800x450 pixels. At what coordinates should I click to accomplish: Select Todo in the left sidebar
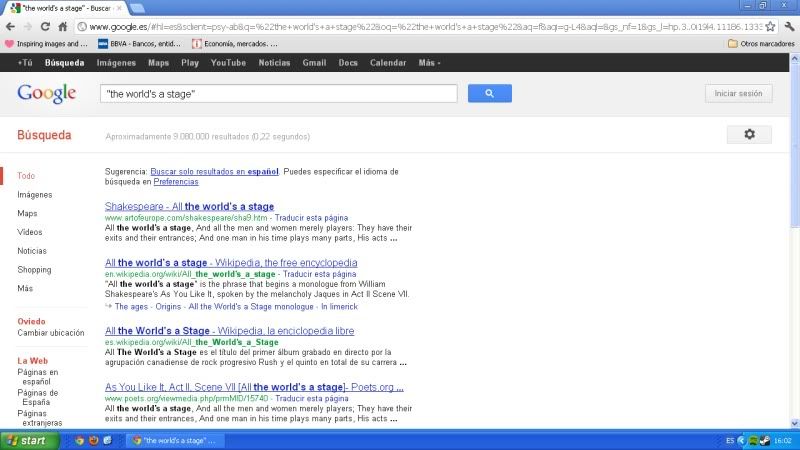[x=26, y=176]
